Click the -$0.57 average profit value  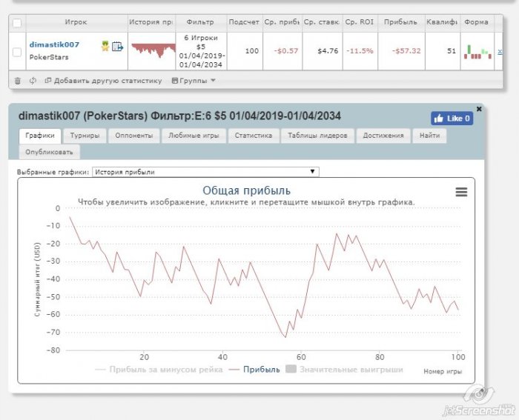coord(286,51)
